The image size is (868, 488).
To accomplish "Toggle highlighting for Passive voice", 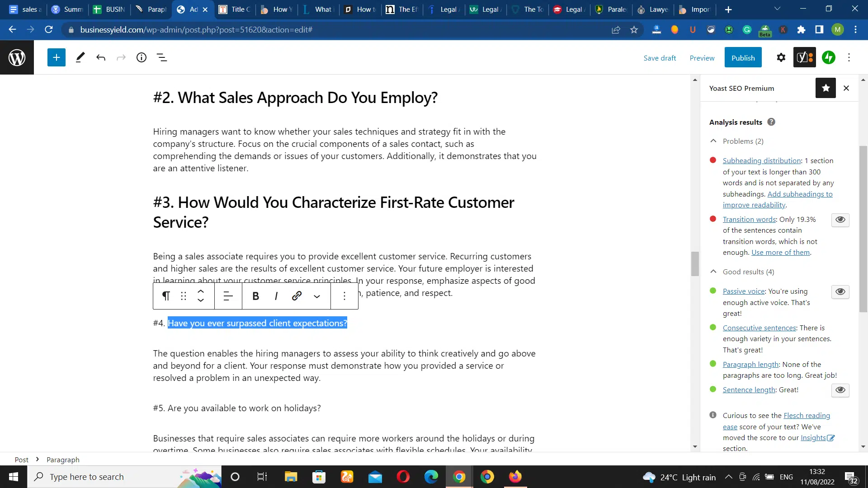I will [x=840, y=291].
